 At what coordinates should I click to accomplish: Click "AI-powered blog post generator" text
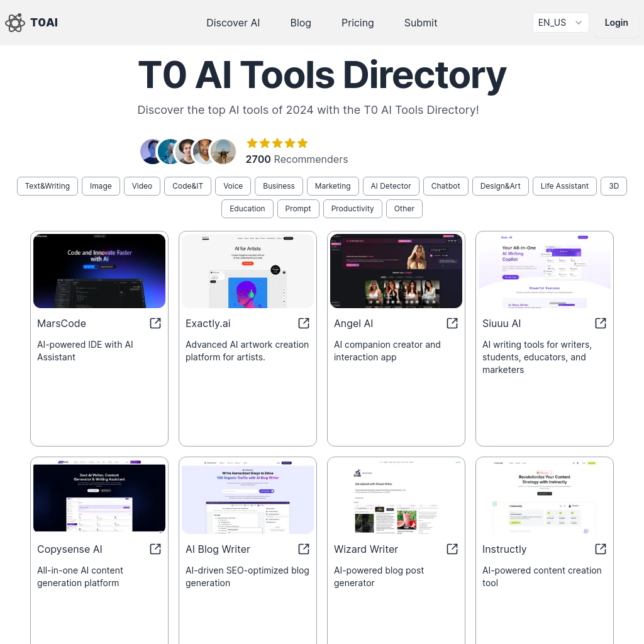pos(379,577)
